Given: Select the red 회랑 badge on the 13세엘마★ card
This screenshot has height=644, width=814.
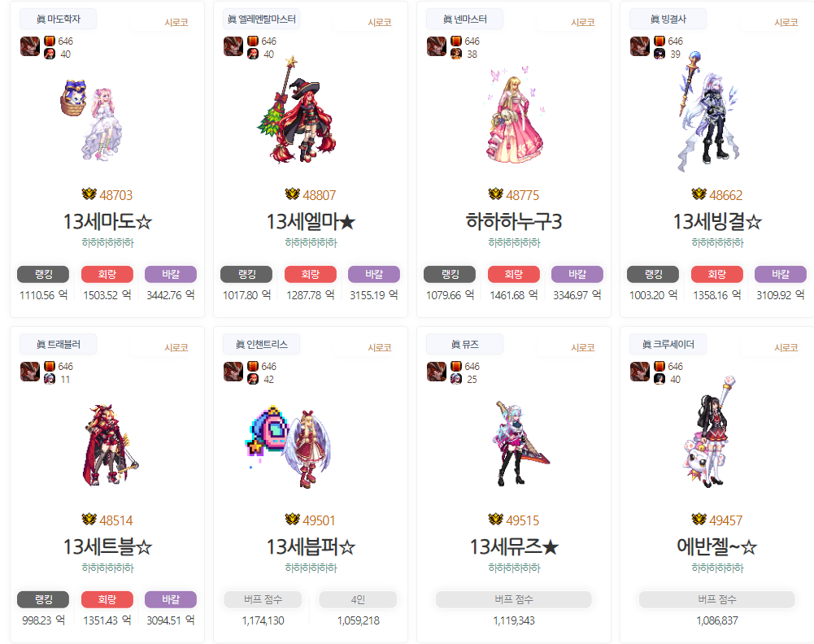Looking at the screenshot, I should click(311, 275).
